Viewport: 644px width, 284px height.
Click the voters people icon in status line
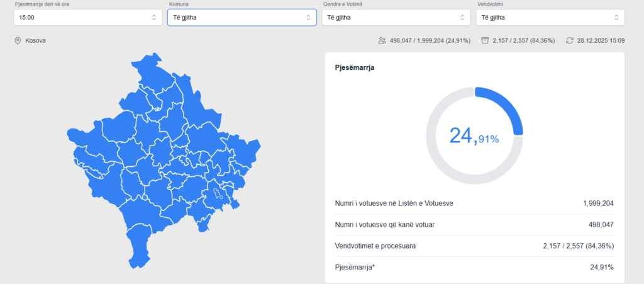(x=382, y=40)
